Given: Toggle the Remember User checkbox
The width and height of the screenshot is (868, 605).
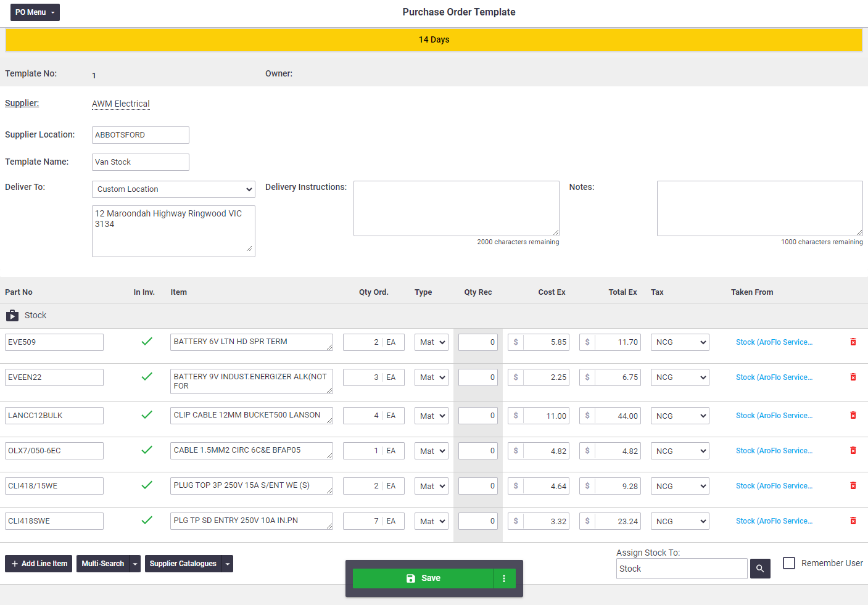Looking at the screenshot, I should (x=789, y=563).
